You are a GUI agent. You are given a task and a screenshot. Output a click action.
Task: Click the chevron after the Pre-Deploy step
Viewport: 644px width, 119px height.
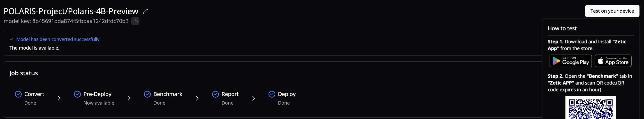129,98
